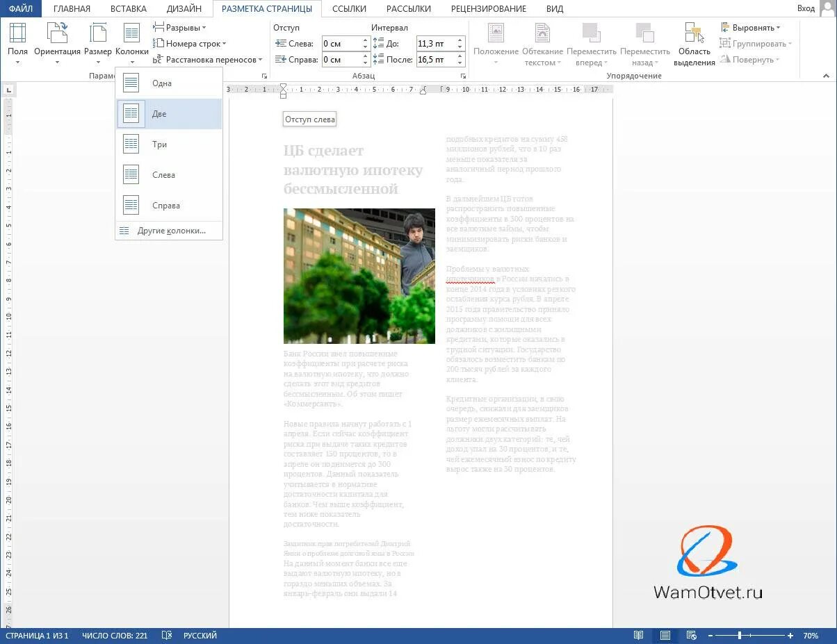
Task: Select the Одна single-column layout
Action: [x=169, y=83]
